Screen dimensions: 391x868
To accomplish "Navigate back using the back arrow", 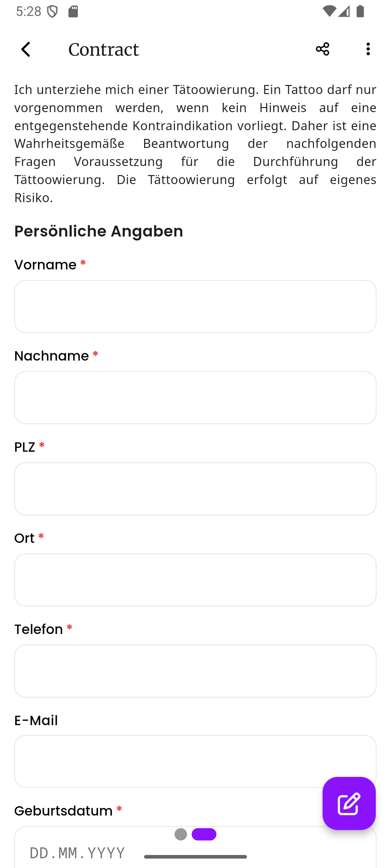I will tap(26, 49).
